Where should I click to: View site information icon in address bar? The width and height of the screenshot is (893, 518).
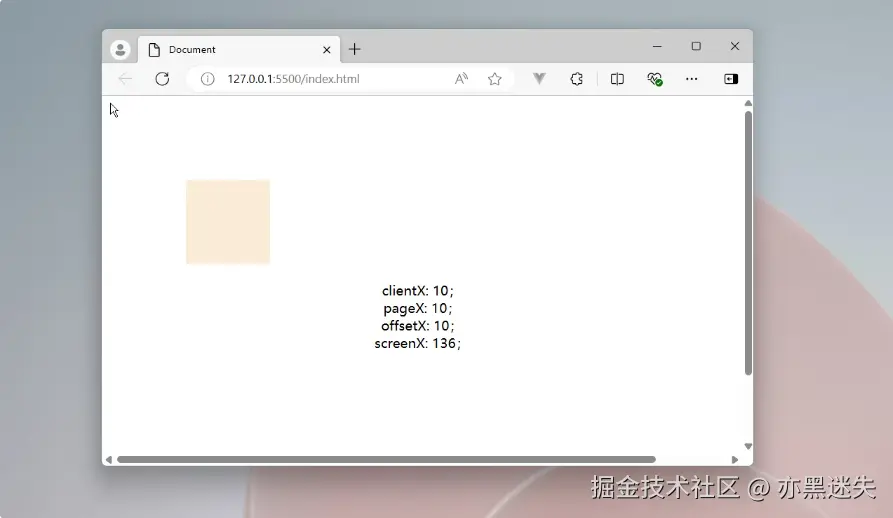[207, 79]
